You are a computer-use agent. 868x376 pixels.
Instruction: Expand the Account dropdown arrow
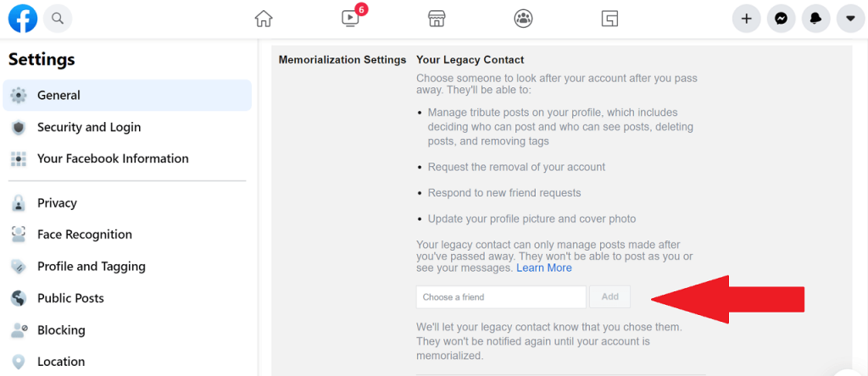pos(851,19)
